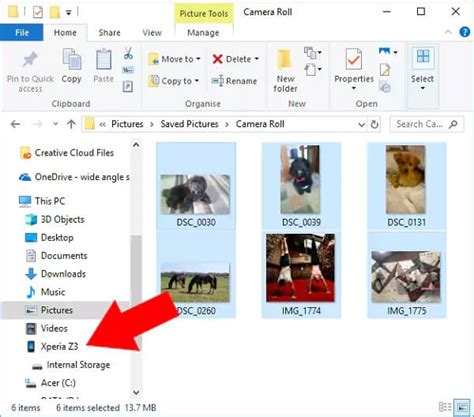The image size is (474, 417).
Task: Select the Xperia Z3 device
Action: tap(52, 347)
